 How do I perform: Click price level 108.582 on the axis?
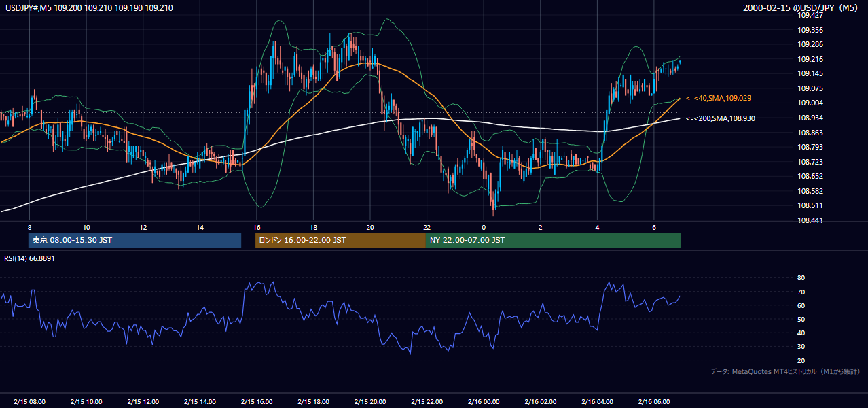810,191
